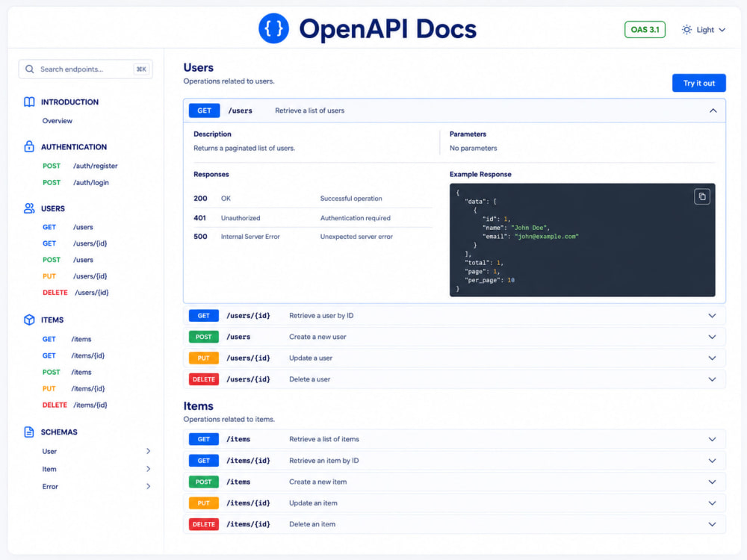Select GET /users/{id} in sidebar
This screenshot has width=747, height=560.
tap(75, 243)
